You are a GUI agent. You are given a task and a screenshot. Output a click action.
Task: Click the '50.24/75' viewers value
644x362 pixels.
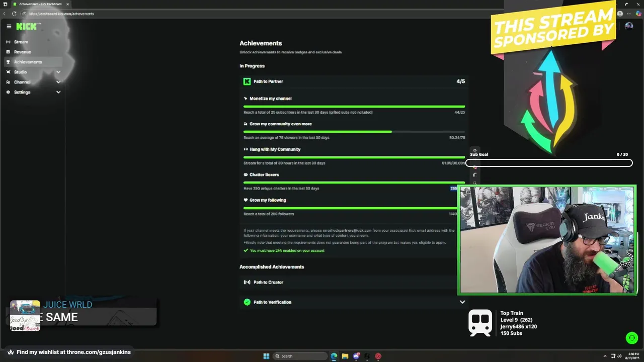pyautogui.click(x=457, y=138)
